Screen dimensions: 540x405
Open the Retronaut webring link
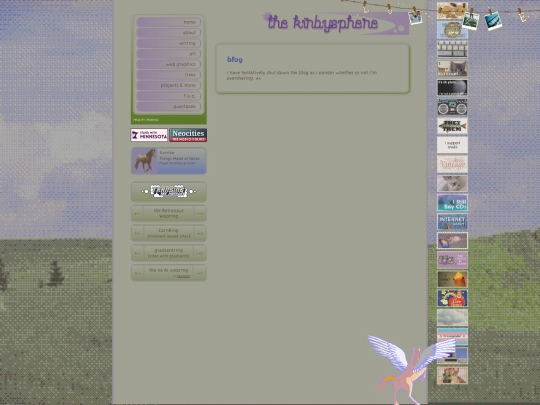(169, 214)
